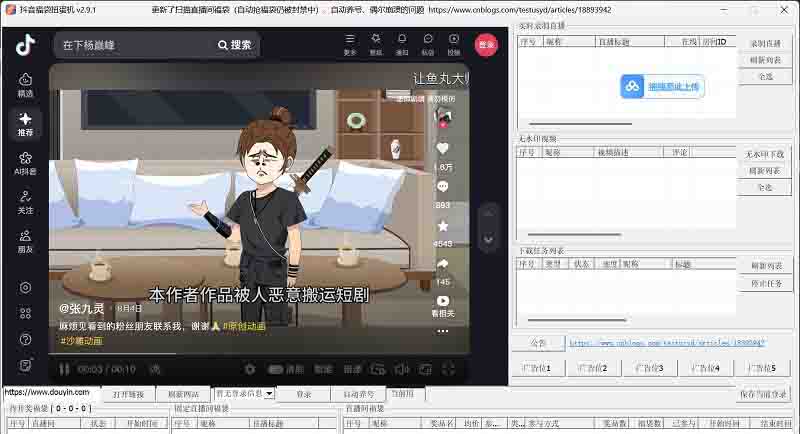Open the four-dot apps icon in sidebar

[25, 313]
